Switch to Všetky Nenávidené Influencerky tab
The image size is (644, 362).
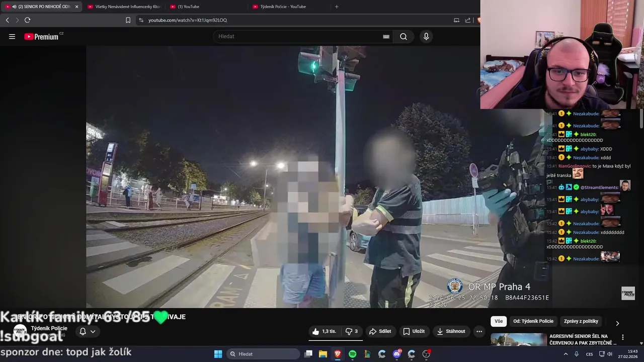click(124, 7)
